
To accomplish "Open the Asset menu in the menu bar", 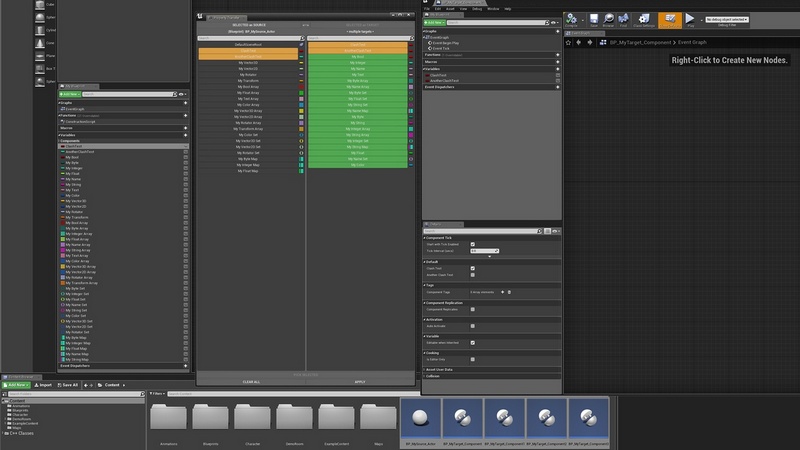I will click(449, 8).
